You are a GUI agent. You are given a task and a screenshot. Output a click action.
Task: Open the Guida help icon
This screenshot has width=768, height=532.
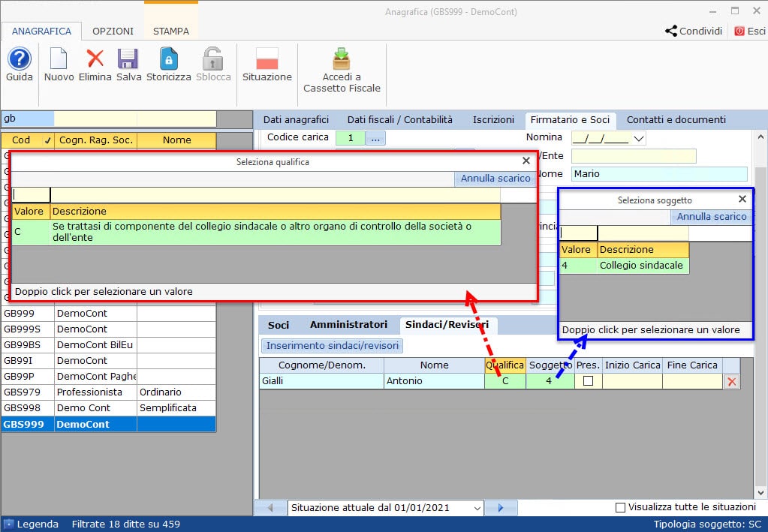pyautogui.click(x=19, y=59)
